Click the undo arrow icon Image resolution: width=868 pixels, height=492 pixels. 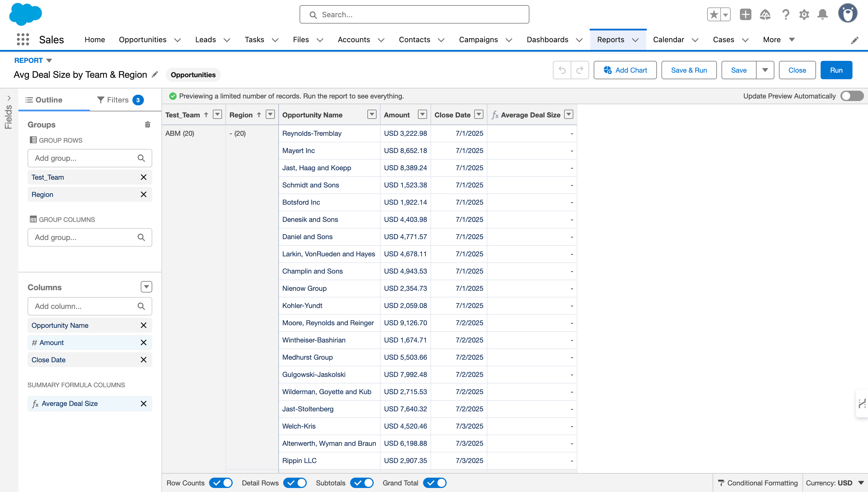pyautogui.click(x=562, y=70)
